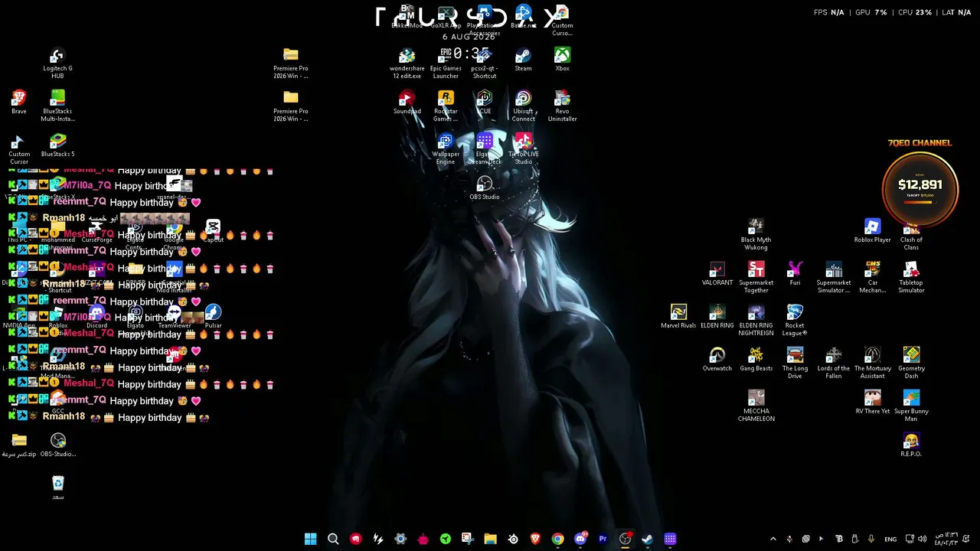This screenshot has height=551, width=980.
Task: Launch the Roblox Player shortcut
Action: pos(872,231)
